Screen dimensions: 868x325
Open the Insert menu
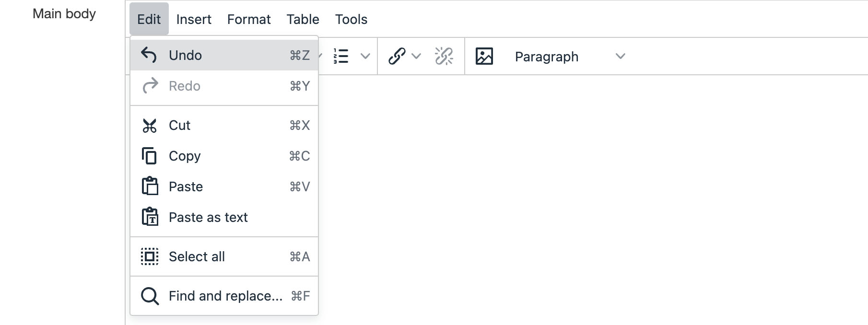[x=194, y=19]
